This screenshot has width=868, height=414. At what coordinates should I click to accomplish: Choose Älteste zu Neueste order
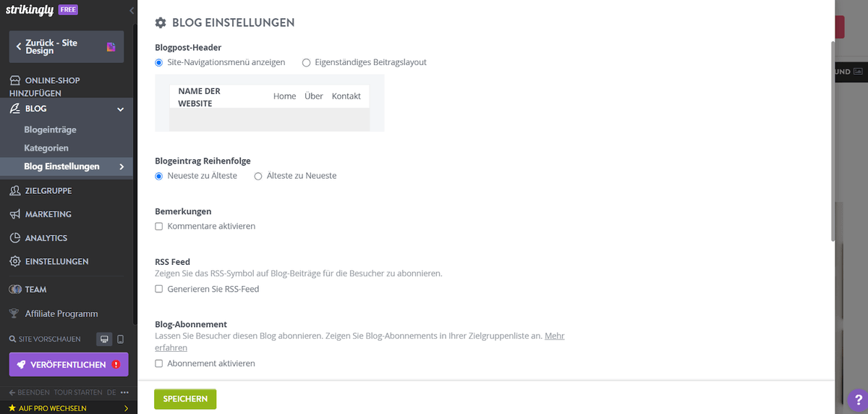click(x=258, y=176)
